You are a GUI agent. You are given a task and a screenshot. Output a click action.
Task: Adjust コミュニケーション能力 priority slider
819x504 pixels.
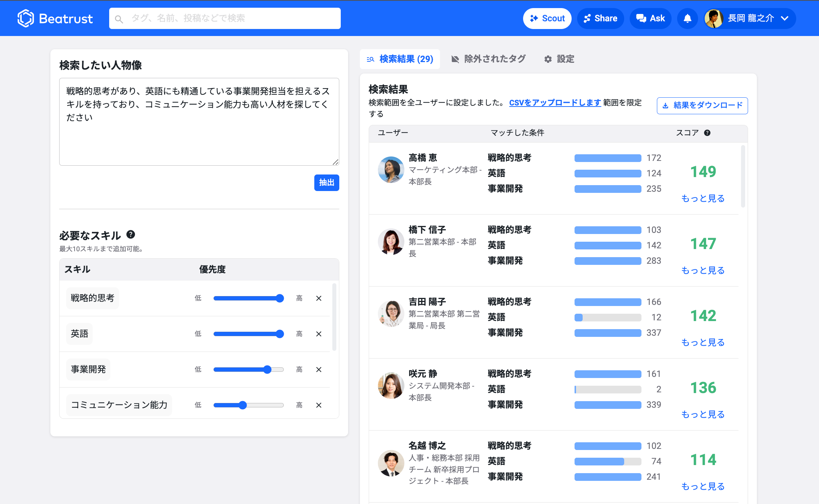242,404
